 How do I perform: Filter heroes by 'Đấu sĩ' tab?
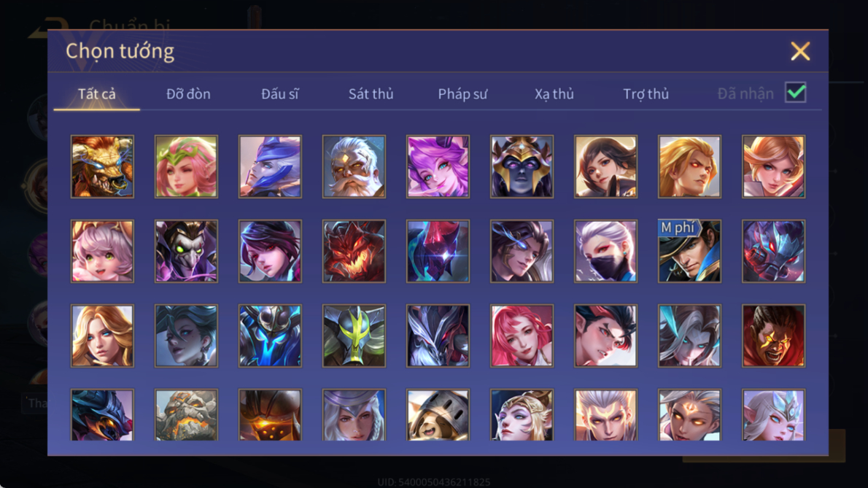[279, 94]
